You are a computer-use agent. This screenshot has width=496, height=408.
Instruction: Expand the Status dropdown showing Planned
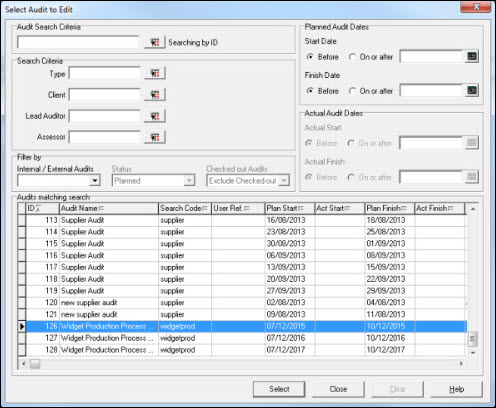[189, 181]
